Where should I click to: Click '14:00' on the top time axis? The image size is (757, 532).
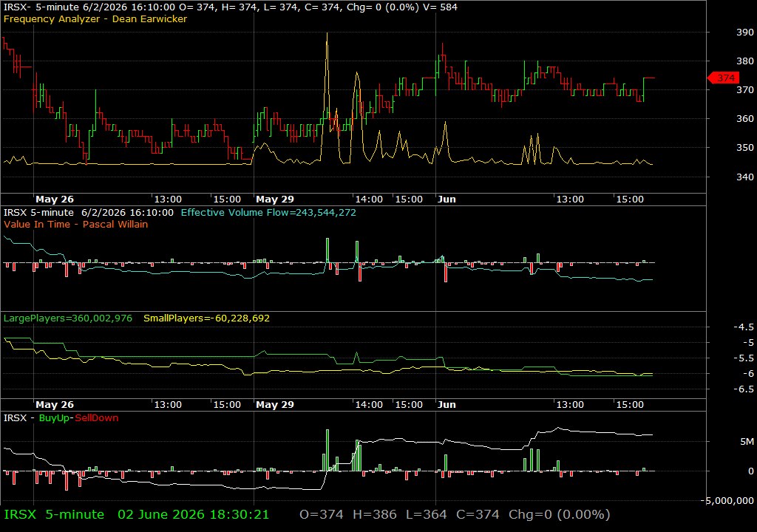coord(369,199)
